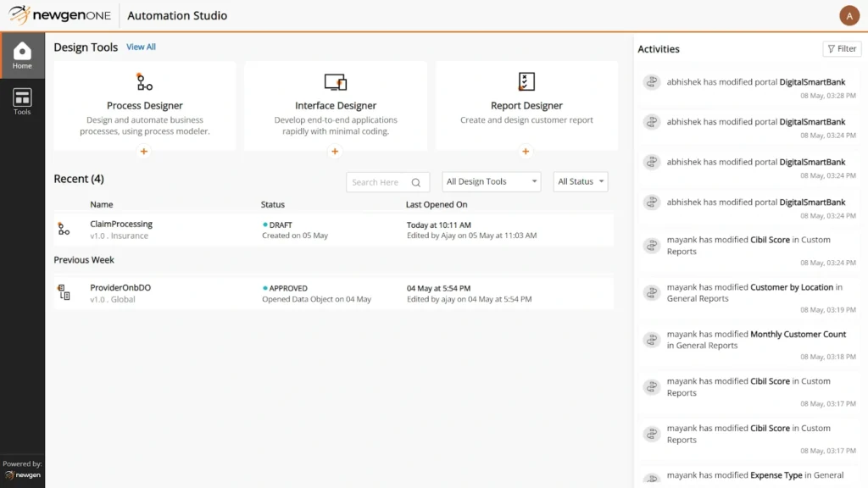Click the process icon beside ClaimProcessing
This screenshot has height=488, width=868.
[64, 229]
